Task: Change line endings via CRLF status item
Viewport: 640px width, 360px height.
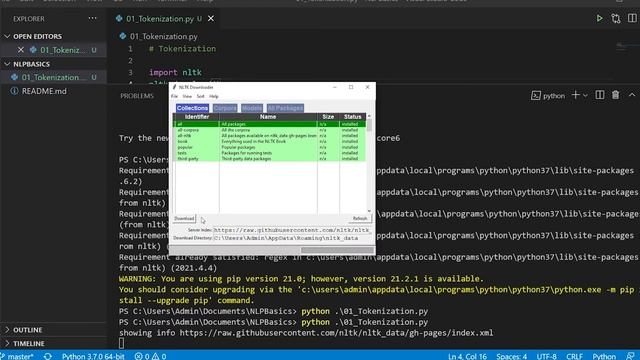Action: (x=574, y=356)
